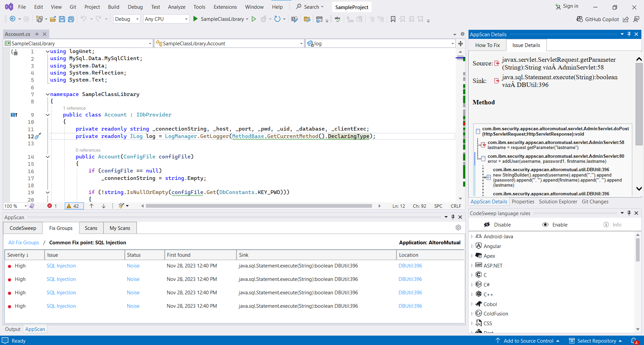Viewport: 644px width, 345px height.
Task: Switch to Solution Explorer tab
Action: [x=558, y=201]
